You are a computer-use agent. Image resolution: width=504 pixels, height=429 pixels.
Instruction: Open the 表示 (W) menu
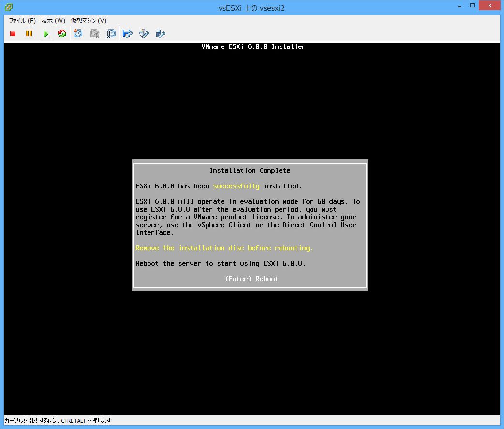pos(53,21)
